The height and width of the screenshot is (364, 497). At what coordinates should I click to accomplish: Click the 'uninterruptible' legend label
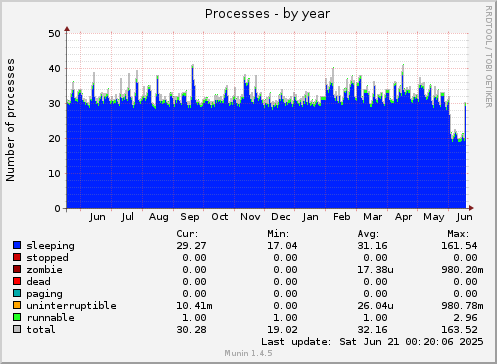pyautogui.click(x=72, y=306)
